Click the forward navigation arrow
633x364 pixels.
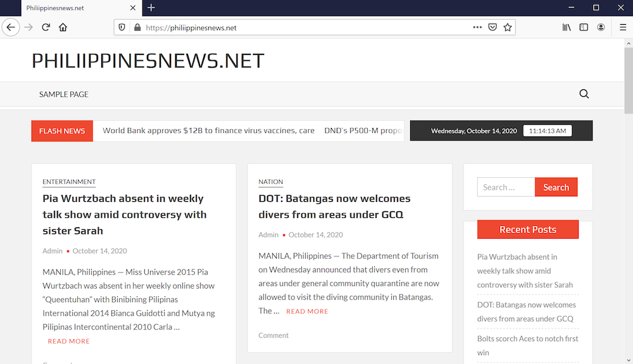pos(28,27)
